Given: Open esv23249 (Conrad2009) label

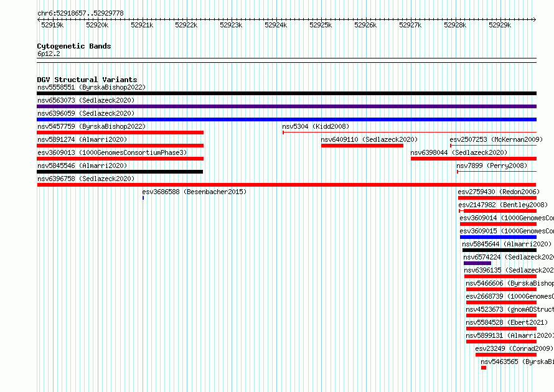Looking at the screenshot, I should pyautogui.click(x=514, y=348).
